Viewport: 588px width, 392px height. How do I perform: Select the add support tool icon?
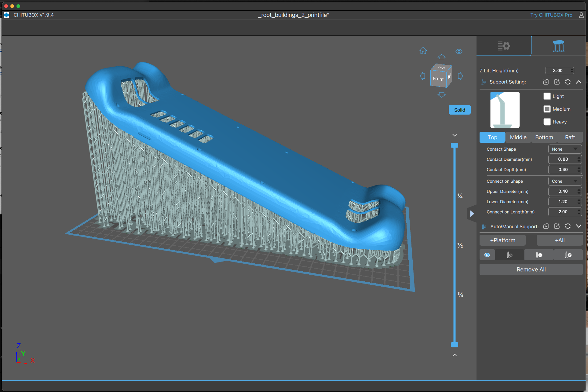coord(509,255)
